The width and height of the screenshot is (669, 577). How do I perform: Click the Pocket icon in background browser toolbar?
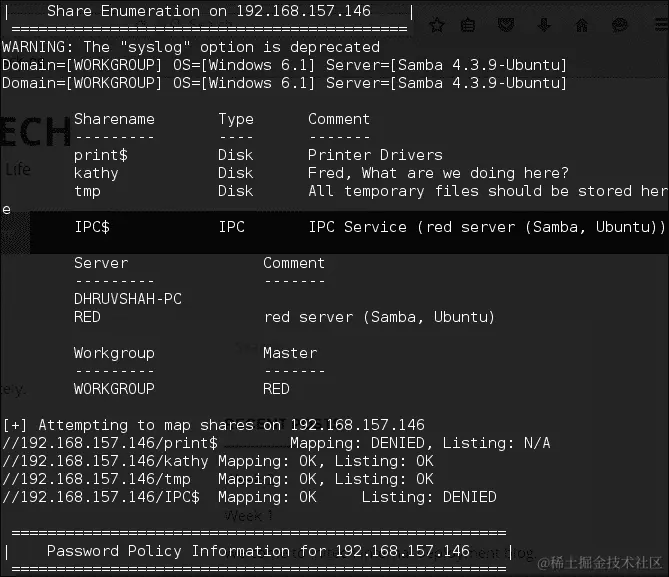point(506,25)
